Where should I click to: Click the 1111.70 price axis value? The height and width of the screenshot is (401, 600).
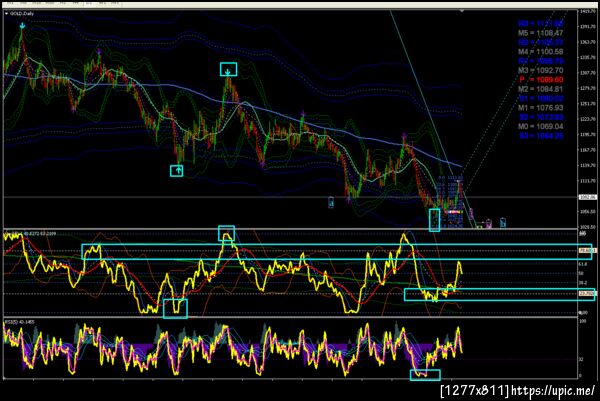click(588, 181)
